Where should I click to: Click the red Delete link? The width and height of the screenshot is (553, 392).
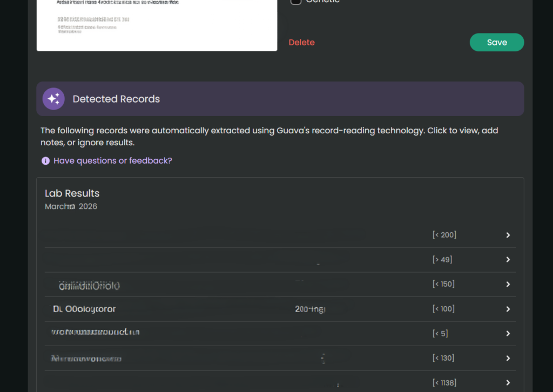click(301, 42)
